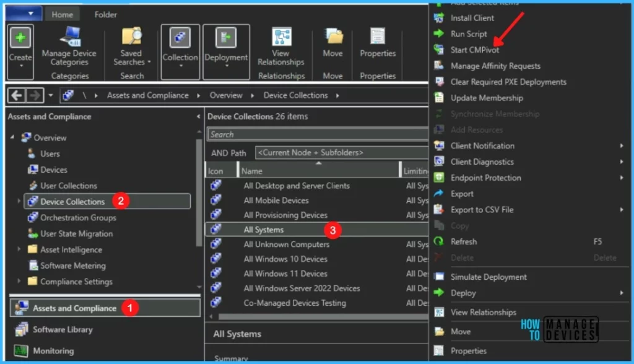This screenshot has width=634, height=364.
Task: Click View Relationships ribbon icon
Action: 281,37
